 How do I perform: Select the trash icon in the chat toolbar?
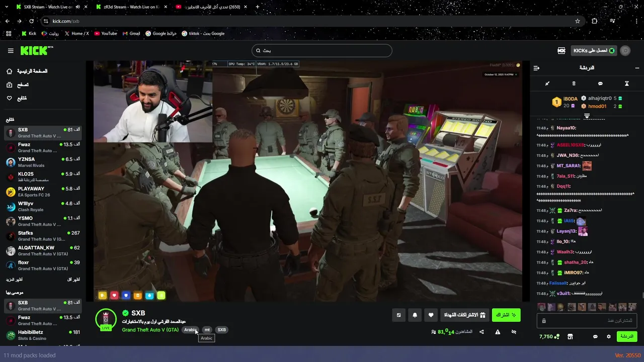click(574, 83)
